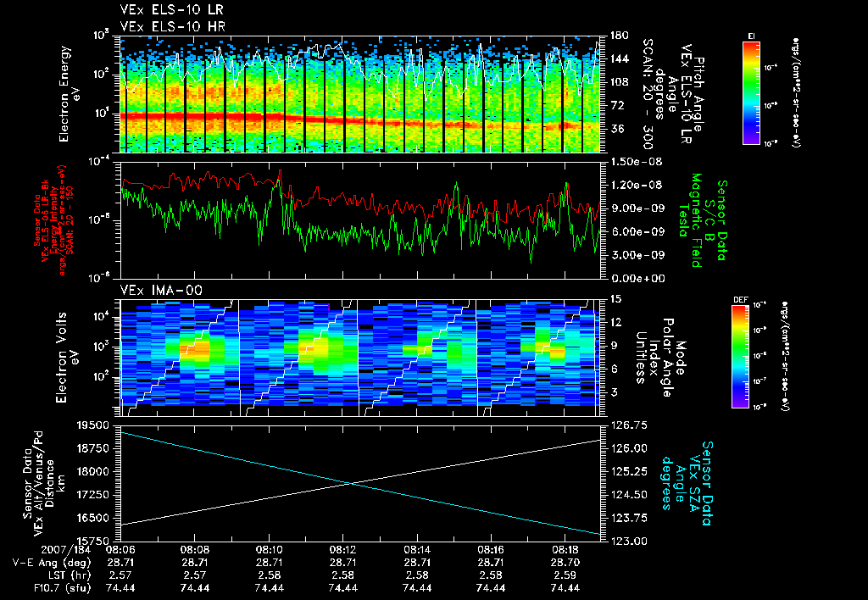Image resolution: width=868 pixels, height=600 pixels.
Task: Click the '180' pitch angle tick
Action: coord(620,36)
